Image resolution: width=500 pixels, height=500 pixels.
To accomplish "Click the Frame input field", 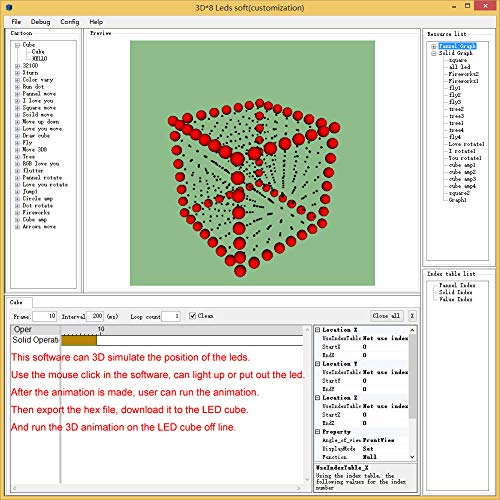I will point(44,316).
